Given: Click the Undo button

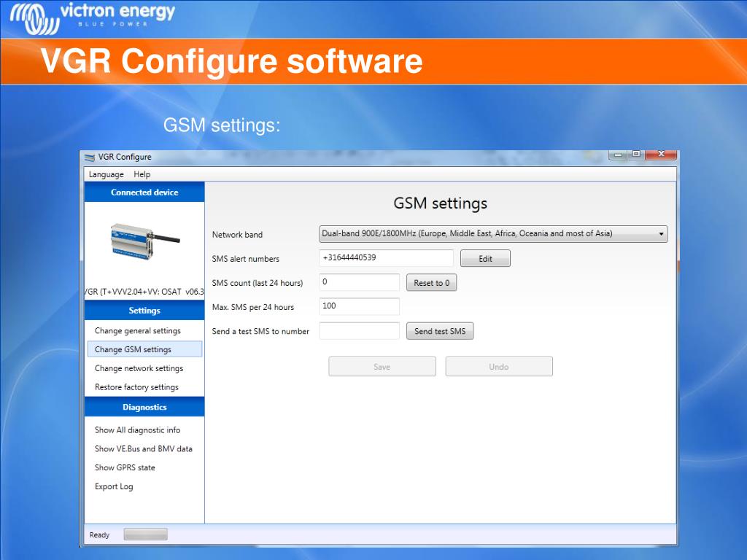Looking at the screenshot, I should [x=499, y=367].
